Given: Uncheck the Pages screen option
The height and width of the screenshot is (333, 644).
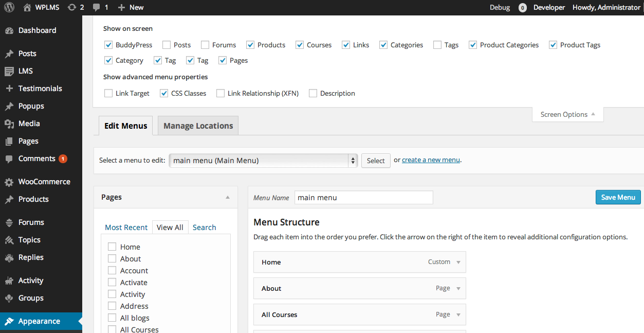Looking at the screenshot, I should click(x=223, y=60).
